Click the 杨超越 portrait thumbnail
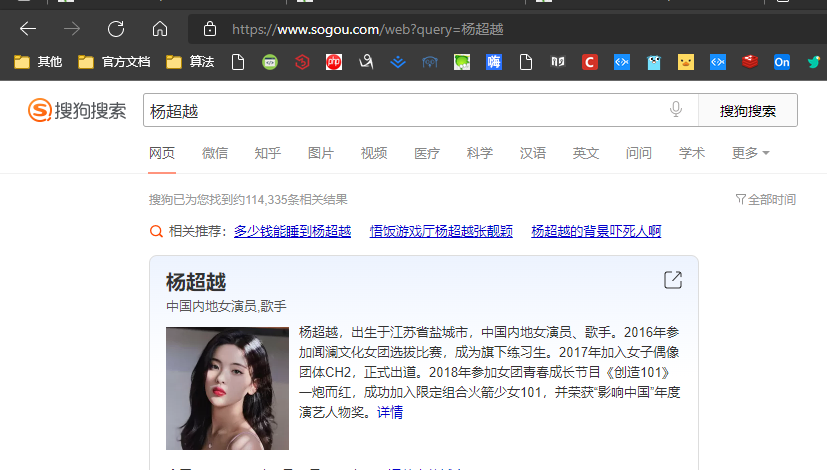The image size is (827, 470). click(227, 388)
